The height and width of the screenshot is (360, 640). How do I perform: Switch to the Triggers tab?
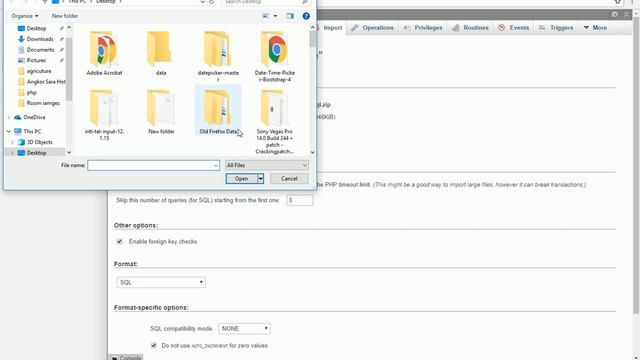556,28
